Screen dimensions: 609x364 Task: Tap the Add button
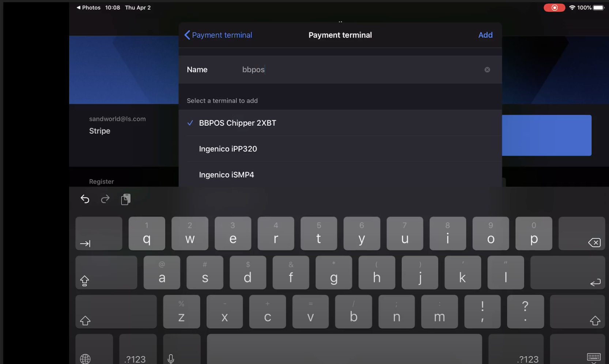(x=485, y=35)
